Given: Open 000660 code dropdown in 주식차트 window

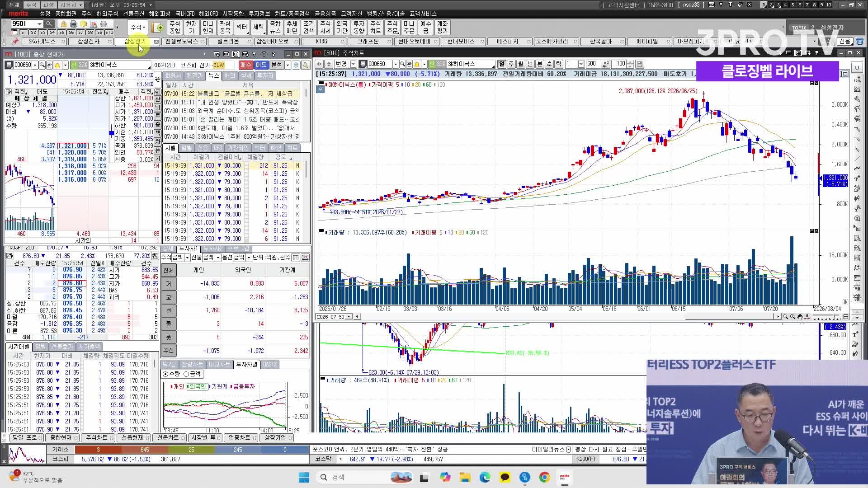Looking at the screenshot, I should pyautogui.click(x=396, y=64).
